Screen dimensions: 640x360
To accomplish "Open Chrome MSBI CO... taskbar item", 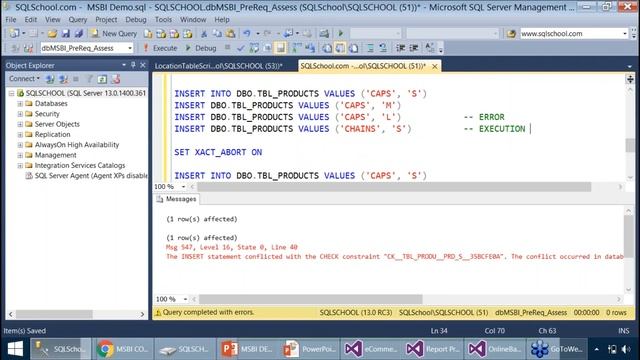I will coord(122,349).
